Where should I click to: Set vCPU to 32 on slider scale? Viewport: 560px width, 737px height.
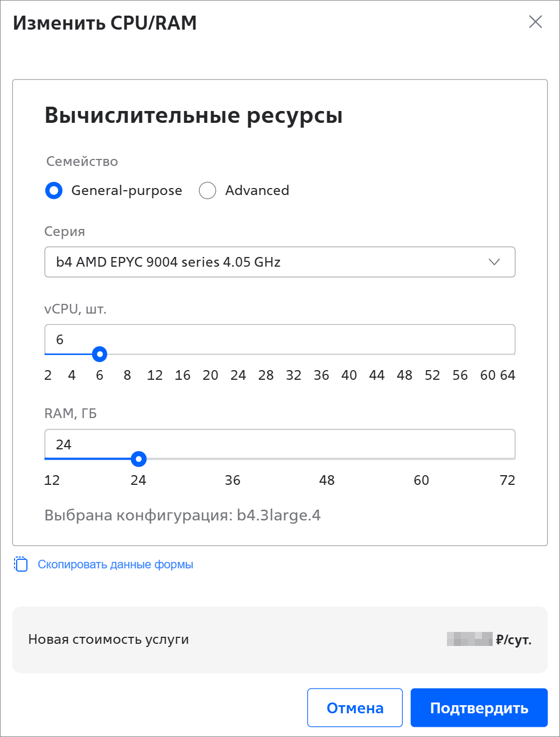point(293,376)
